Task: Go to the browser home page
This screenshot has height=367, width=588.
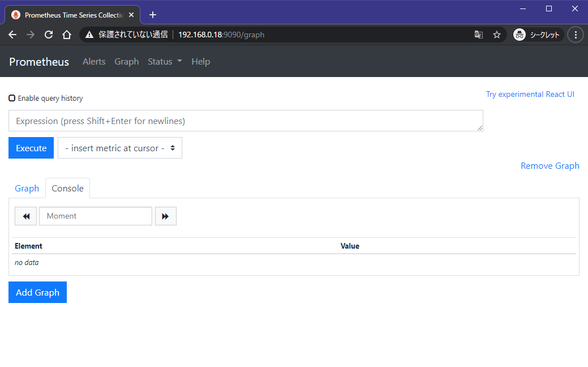Action: click(x=67, y=35)
